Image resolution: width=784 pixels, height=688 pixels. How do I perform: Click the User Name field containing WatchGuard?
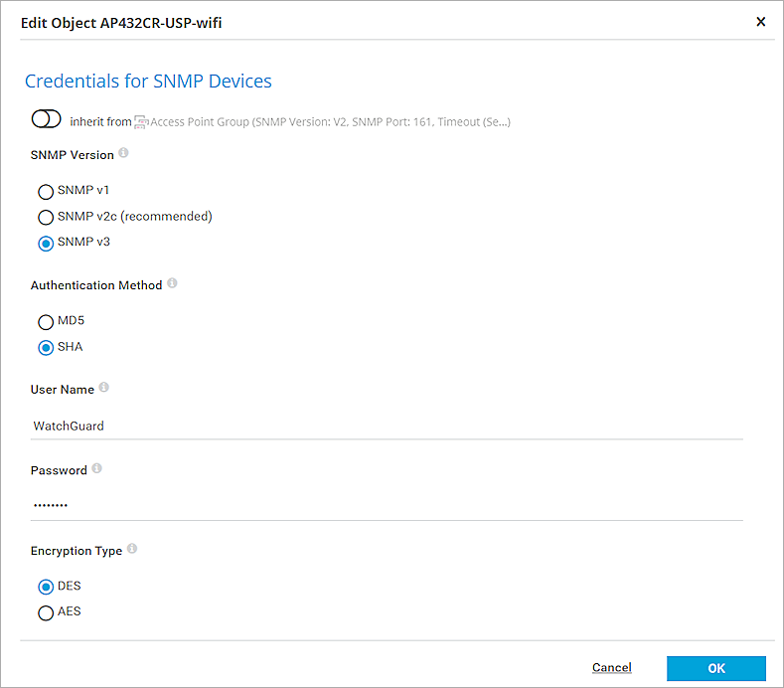pos(387,426)
